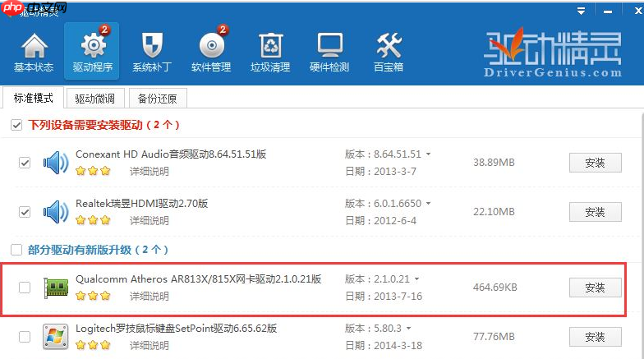Check the 部分驱动有新版升级 group checkbox
Screen dimensions: 644x359
coord(16,250)
